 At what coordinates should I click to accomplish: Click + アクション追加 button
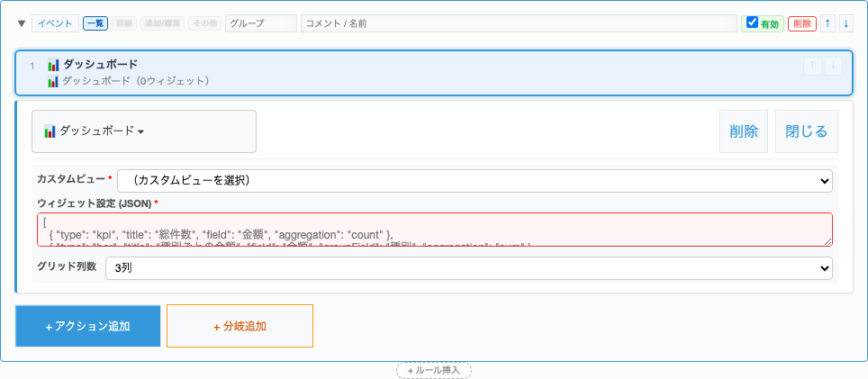click(x=88, y=326)
